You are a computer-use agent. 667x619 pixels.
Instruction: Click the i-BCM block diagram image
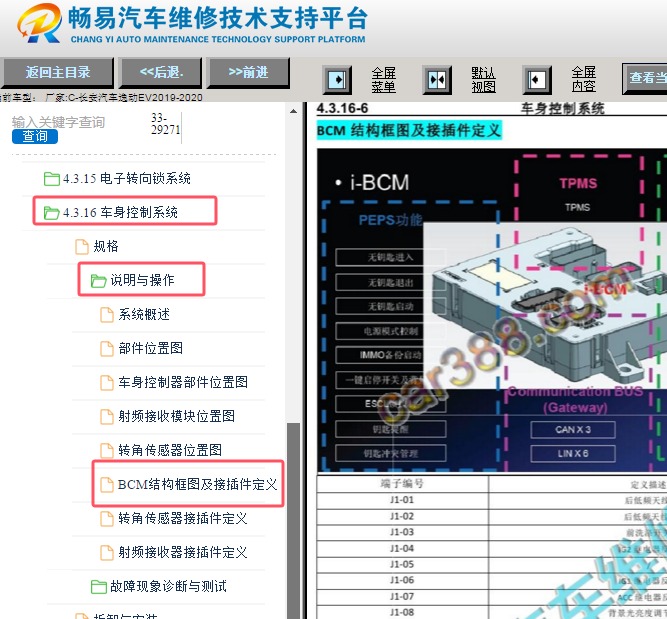pos(492,311)
